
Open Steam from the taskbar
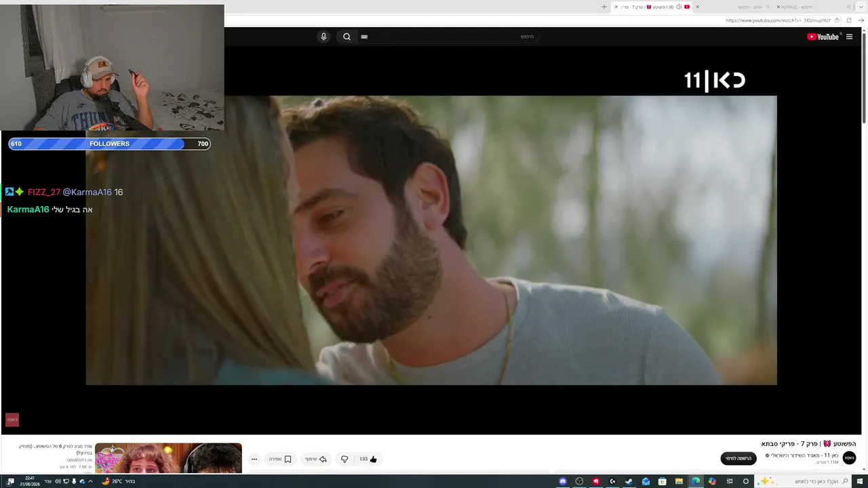pos(629,481)
